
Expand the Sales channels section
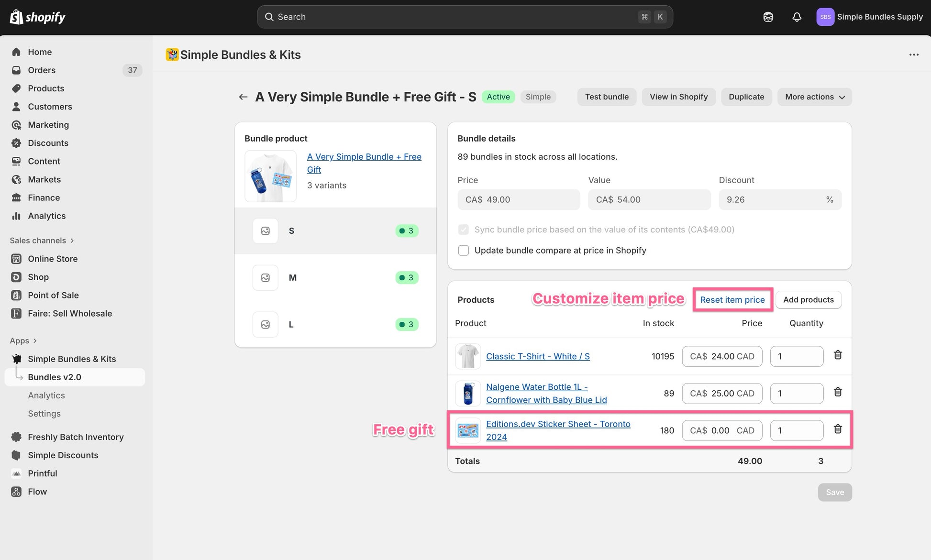72,241
